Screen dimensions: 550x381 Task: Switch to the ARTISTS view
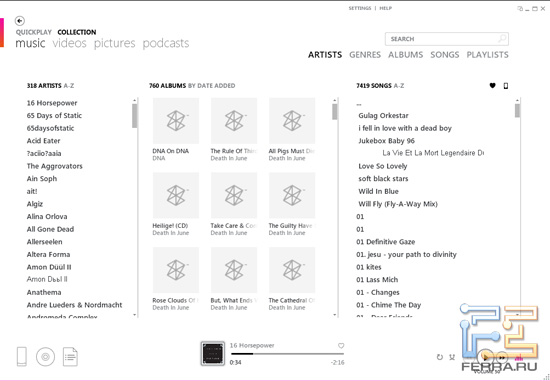point(325,55)
